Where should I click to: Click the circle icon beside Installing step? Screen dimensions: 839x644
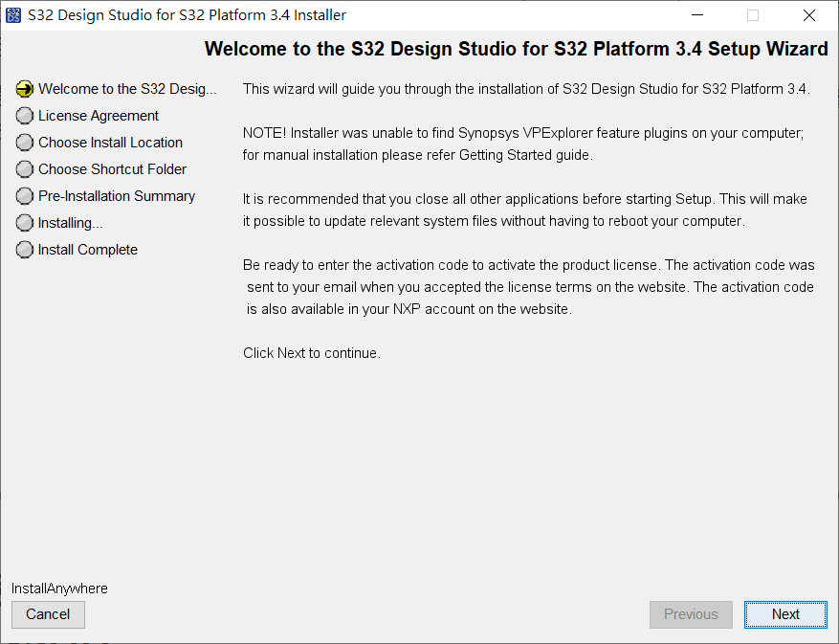[x=25, y=223]
